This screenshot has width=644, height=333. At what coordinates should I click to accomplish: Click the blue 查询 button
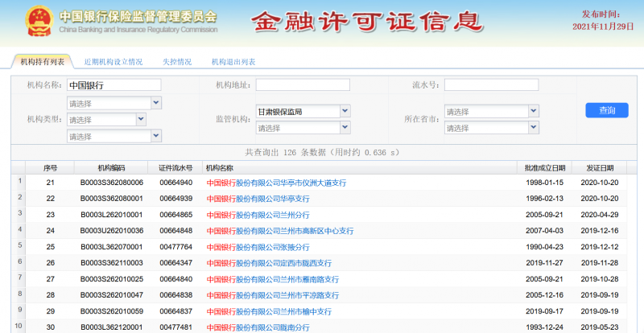pos(607,110)
